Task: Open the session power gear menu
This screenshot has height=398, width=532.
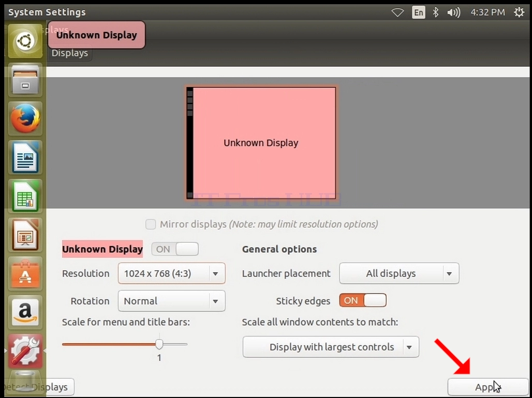Action: pos(519,12)
